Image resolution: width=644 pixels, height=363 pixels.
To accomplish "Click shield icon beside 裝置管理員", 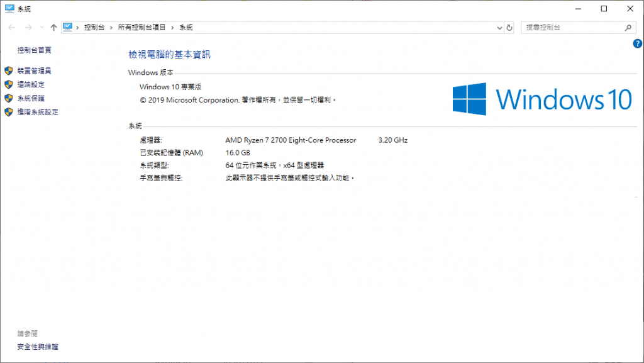I will click(x=9, y=70).
